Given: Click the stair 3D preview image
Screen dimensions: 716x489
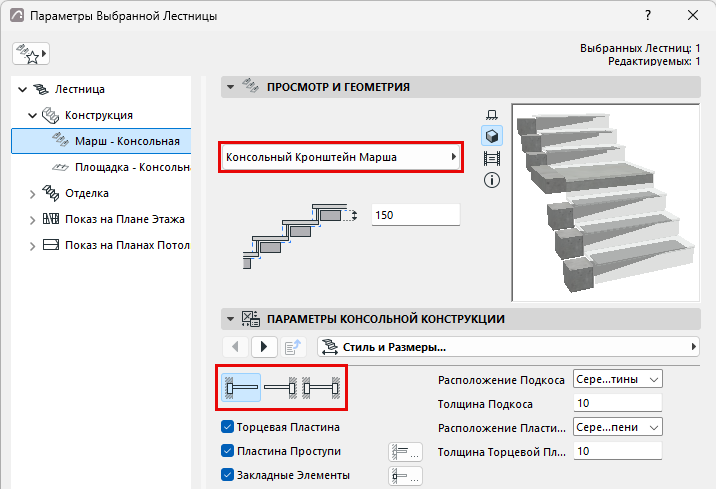Looking at the screenshot, I should pyautogui.click(x=605, y=202).
